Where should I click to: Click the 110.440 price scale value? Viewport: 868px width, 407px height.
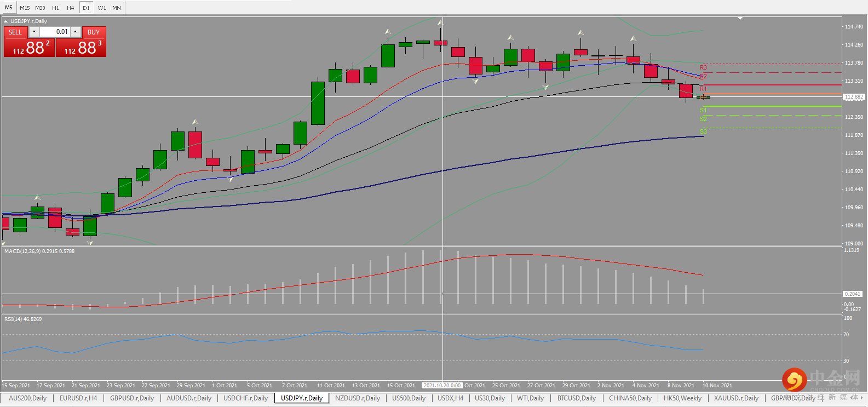[854, 190]
